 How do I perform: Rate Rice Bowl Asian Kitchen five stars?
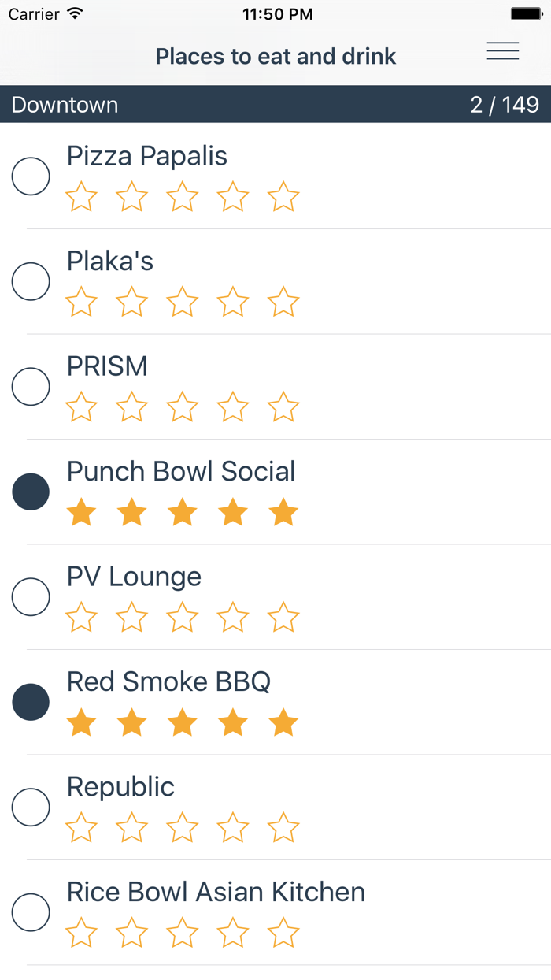pyautogui.click(x=283, y=933)
